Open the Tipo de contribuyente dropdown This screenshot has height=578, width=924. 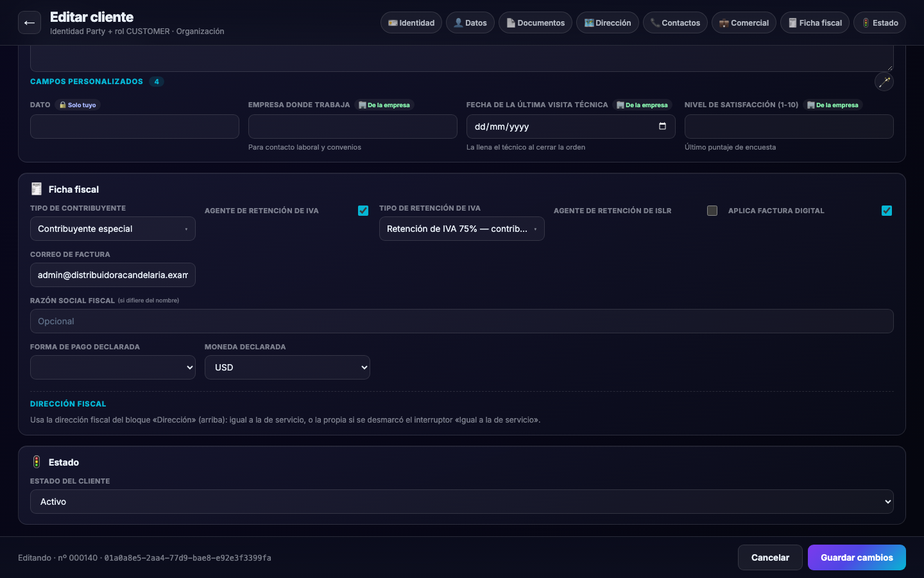[113, 229]
